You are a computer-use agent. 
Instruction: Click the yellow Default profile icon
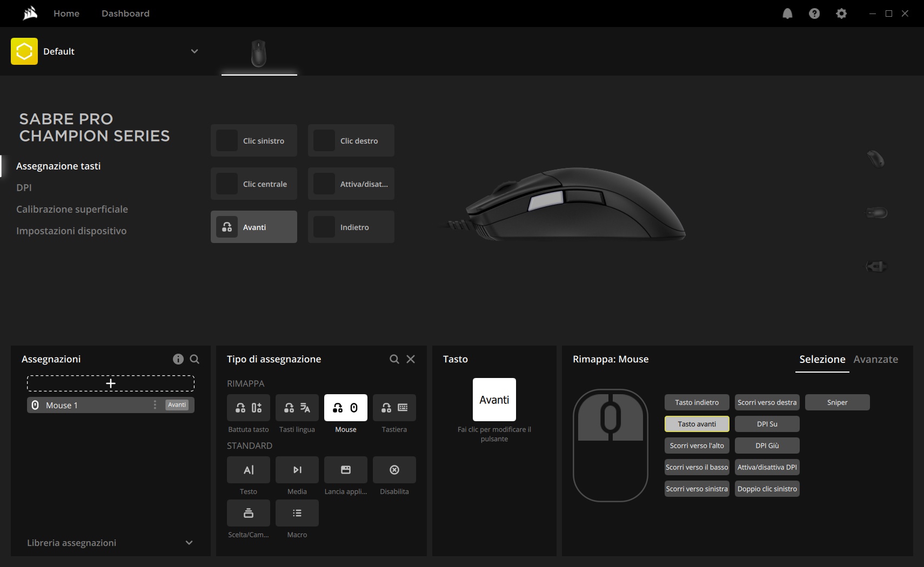[24, 51]
